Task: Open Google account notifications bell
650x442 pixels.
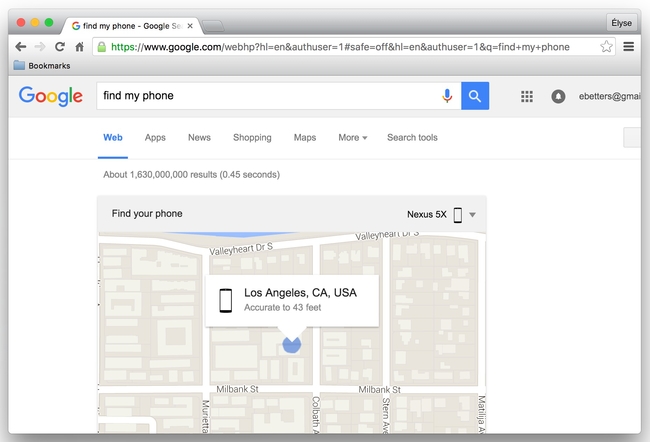Action: [558, 96]
